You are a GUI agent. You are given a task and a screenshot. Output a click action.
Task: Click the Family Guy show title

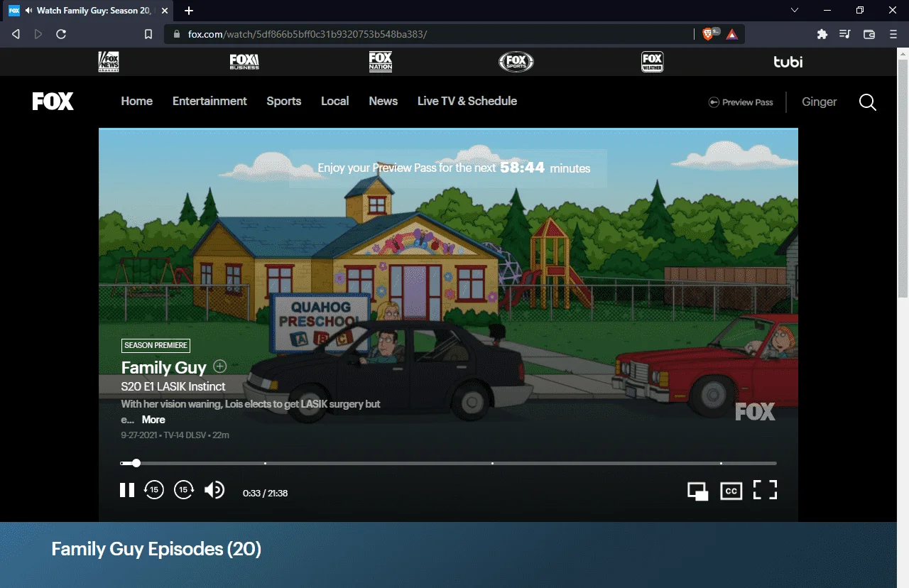pos(164,367)
